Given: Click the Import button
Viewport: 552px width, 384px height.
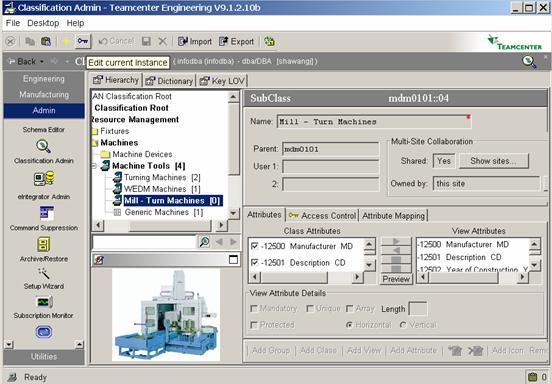Looking at the screenshot, I should tap(195, 42).
